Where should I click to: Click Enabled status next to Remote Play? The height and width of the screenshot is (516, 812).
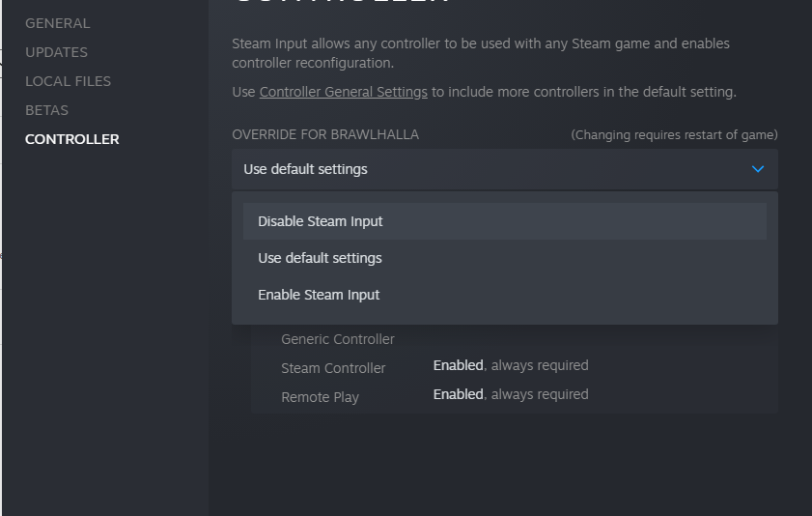(x=458, y=394)
